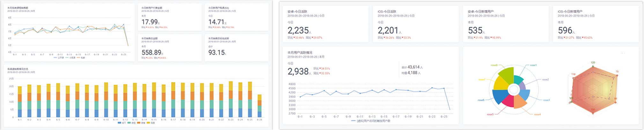Click the rose6 blue segment

(500, 96)
